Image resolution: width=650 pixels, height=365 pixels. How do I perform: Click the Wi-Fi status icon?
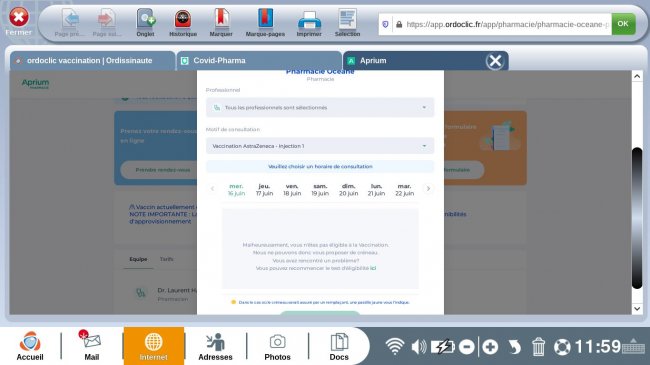click(395, 346)
